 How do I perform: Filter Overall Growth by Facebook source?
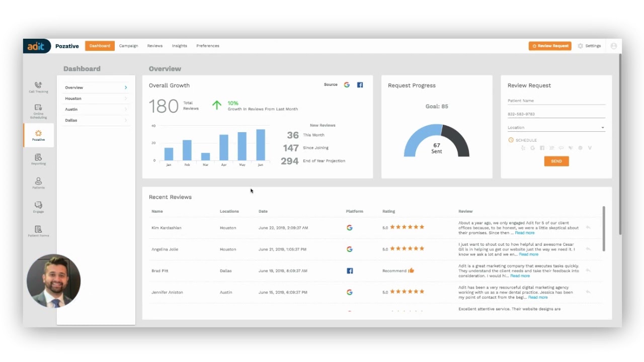tap(360, 85)
